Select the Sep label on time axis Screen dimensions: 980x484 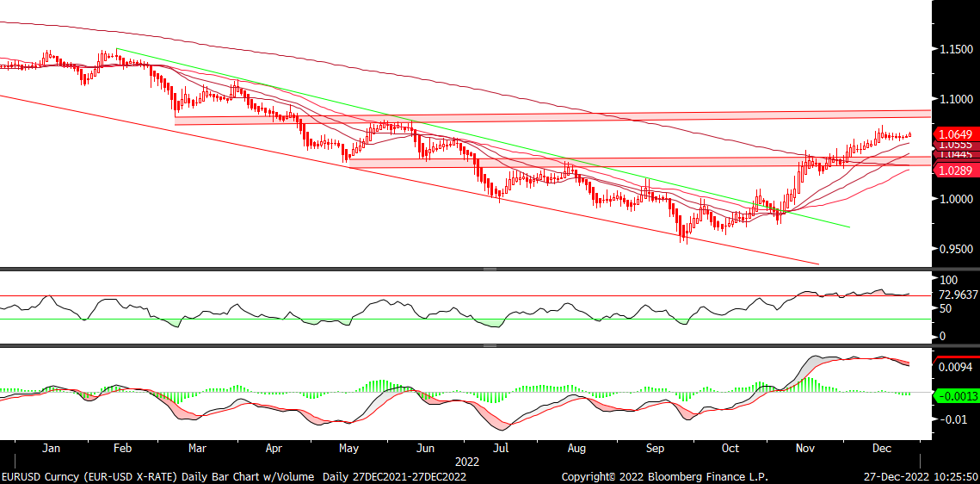click(655, 449)
